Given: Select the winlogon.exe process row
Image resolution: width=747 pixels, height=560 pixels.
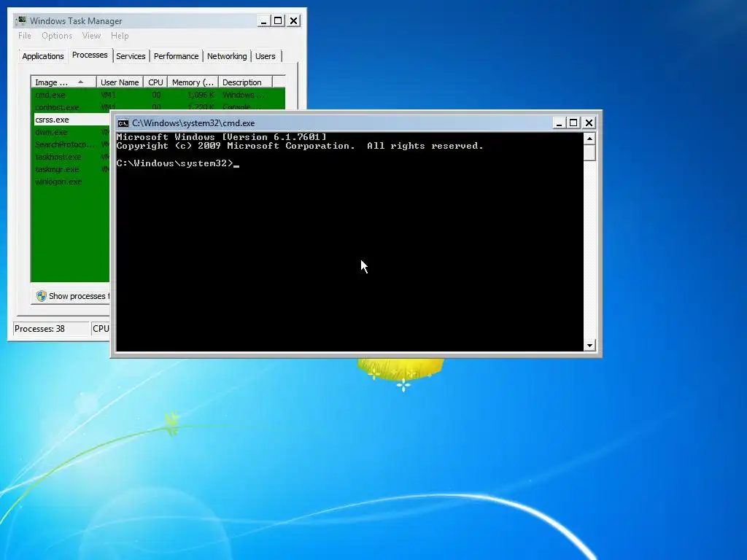Looking at the screenshot, I should [x=71, y=182].
